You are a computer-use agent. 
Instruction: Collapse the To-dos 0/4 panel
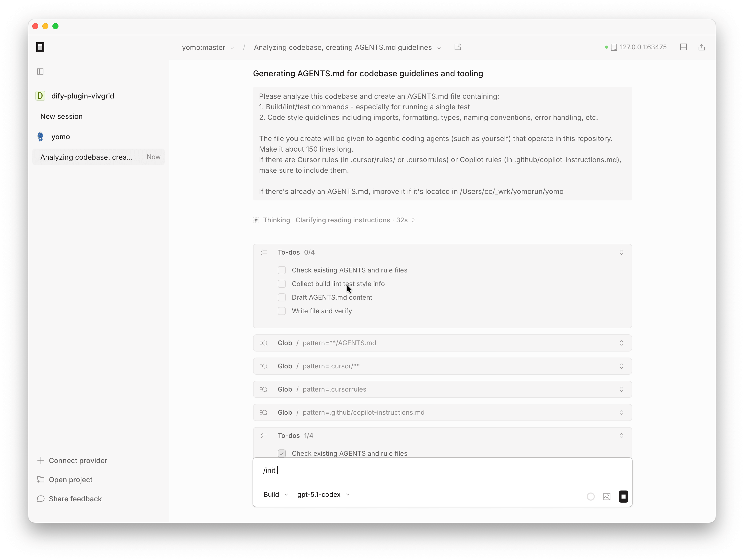621,253
